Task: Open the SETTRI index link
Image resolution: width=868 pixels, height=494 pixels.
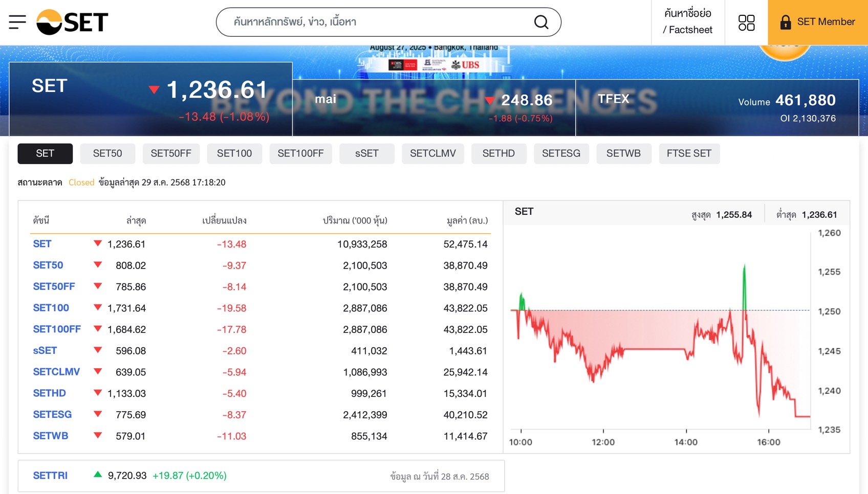Action: tap(50, 476)
